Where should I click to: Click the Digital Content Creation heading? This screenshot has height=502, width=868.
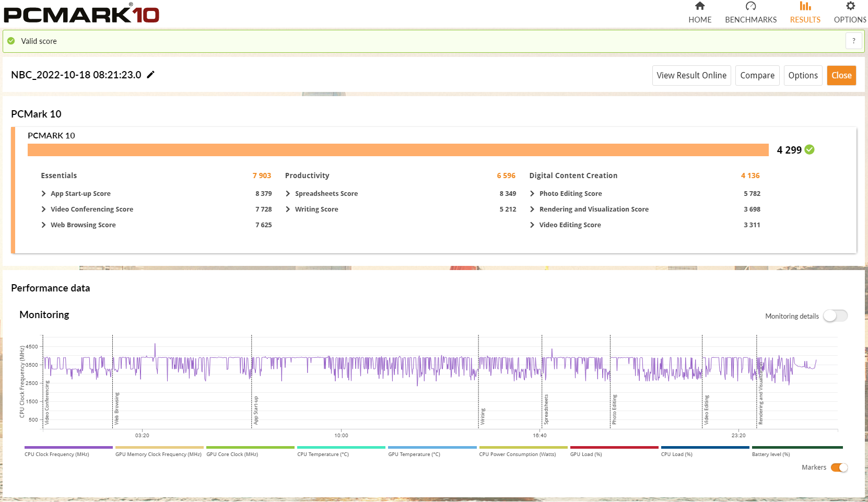pyautogui.click(x=573, y=176)
